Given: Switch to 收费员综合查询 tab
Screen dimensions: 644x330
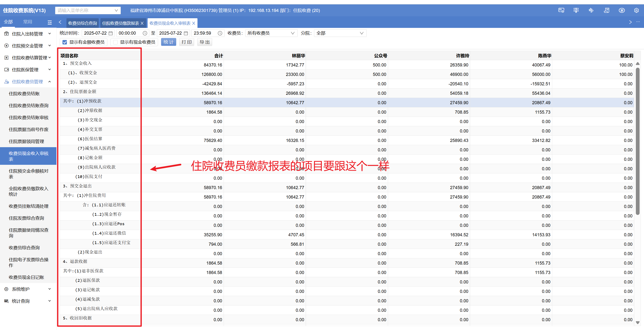Looking at the screenshot, I should (83, 23).
